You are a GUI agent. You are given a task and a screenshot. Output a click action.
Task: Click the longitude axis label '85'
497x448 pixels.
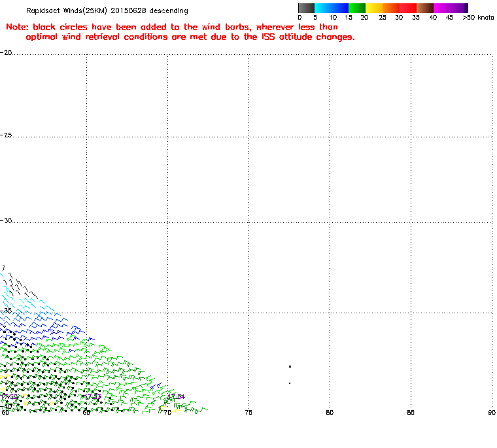tap(411, 412)
